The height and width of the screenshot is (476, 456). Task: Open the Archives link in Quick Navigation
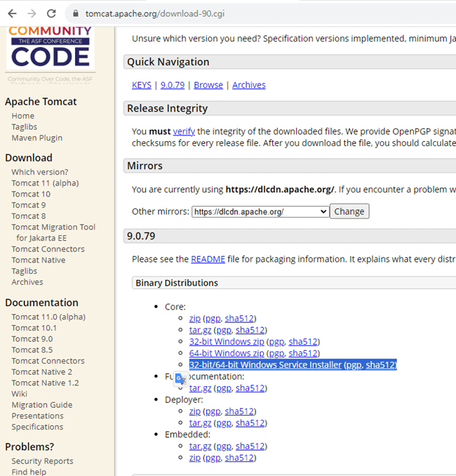click(249, 85)
